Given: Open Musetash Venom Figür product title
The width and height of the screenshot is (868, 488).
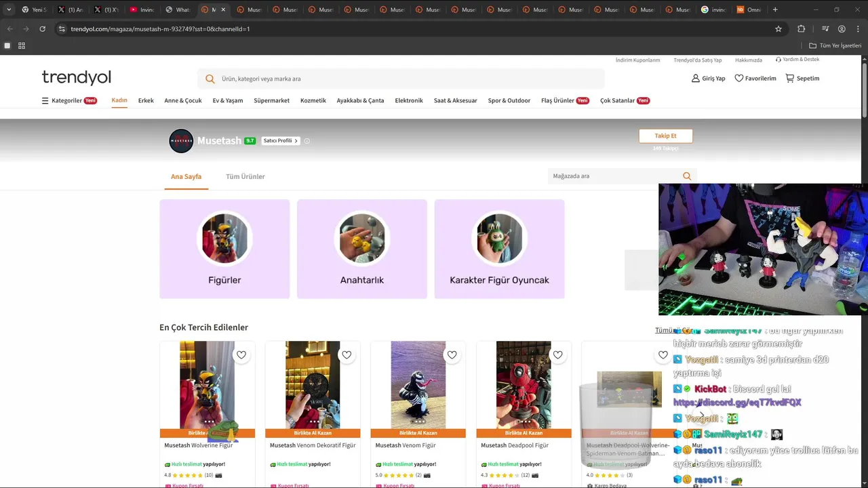Looking at the screenshot, I should [x=406, y=446].
